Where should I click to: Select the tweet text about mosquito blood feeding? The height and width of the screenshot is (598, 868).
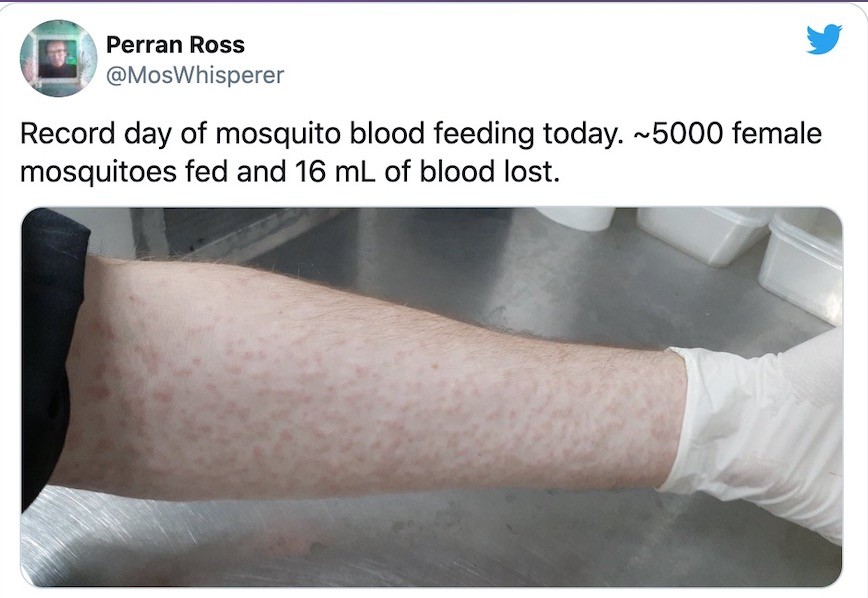[421, 152]
